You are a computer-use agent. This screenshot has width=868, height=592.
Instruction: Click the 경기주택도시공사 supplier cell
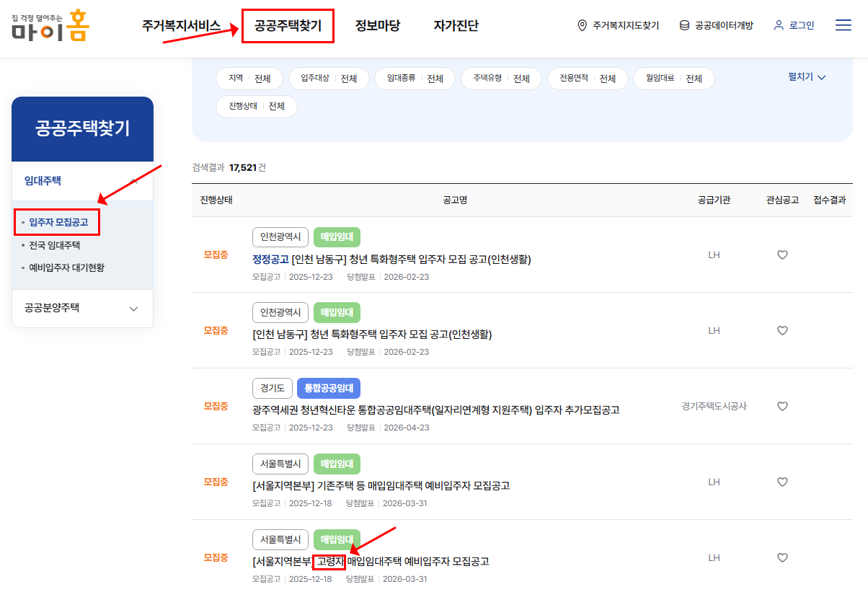pos(714,406)
